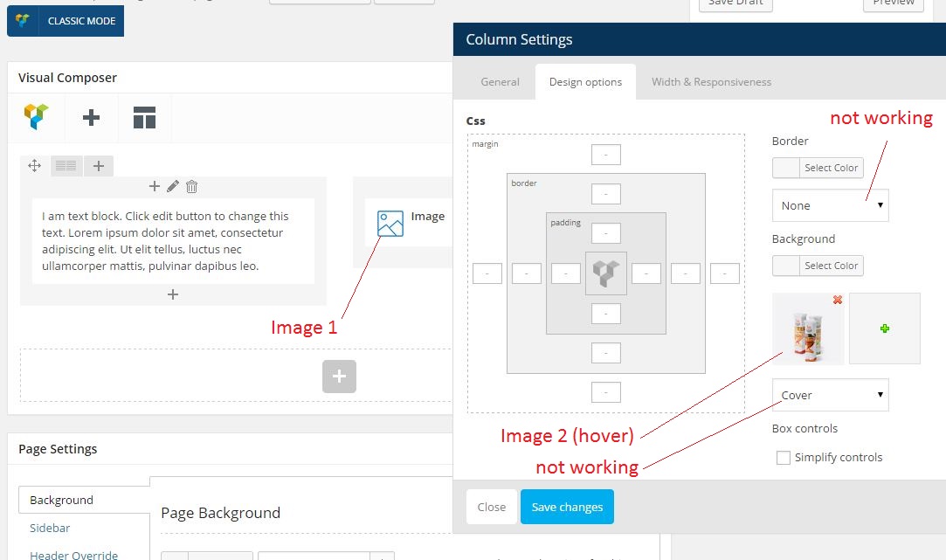The width and height of the screenshot is (946, 560).
Task: Delete the column using trash icon
Action: coord(192,186)
